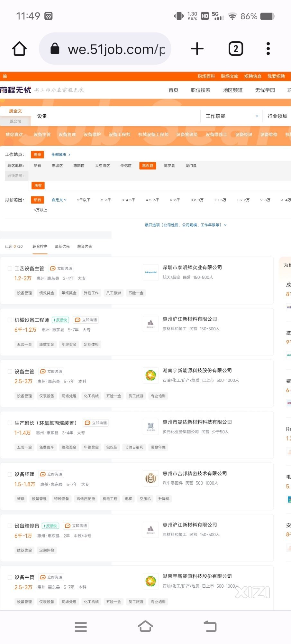The height and width of the screenshot is (644, 291).
Task: Select checkbox for 工艺设备主管 job
Action: pos(10,268)
